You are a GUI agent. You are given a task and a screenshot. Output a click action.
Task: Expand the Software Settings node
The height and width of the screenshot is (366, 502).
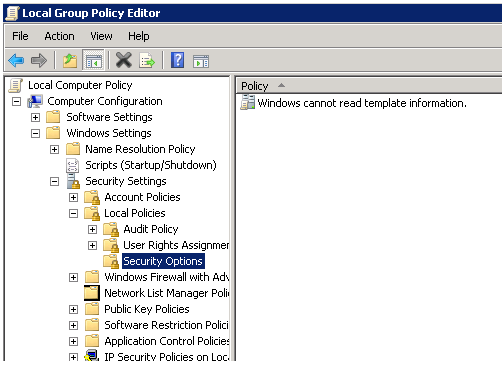coord(35,117)
